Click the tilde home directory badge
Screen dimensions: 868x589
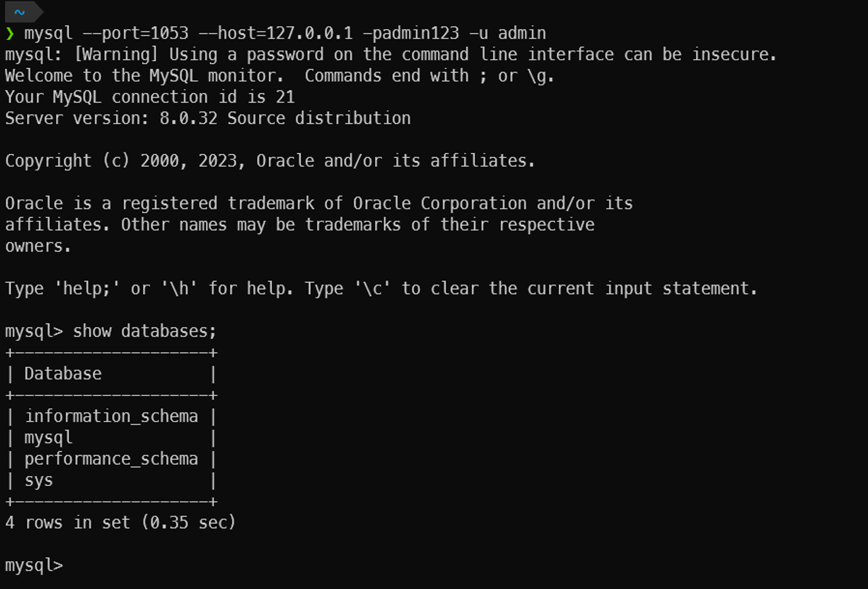(x=20, y=12)
